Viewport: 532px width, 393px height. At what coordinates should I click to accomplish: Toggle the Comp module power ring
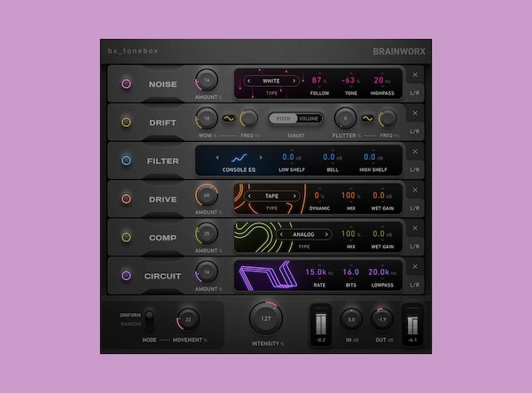pyautogui.click(x=126, y=237)
